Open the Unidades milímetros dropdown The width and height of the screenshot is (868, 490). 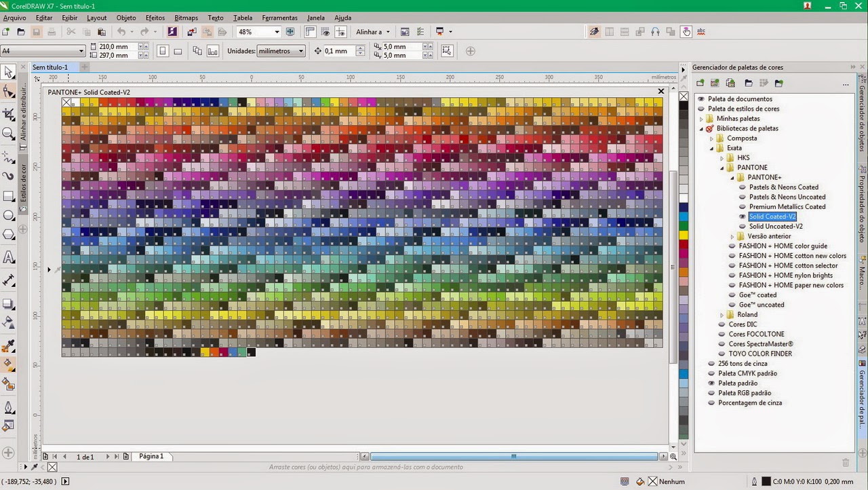coord(300,50)
